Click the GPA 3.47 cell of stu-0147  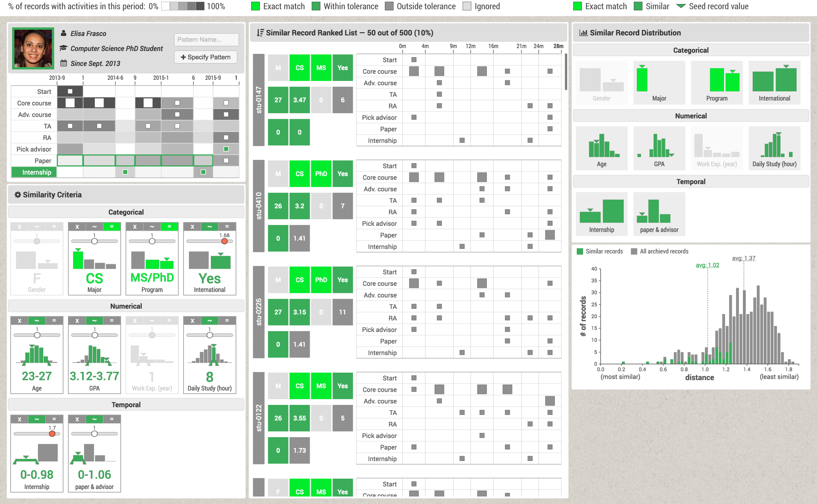(299, 100)
